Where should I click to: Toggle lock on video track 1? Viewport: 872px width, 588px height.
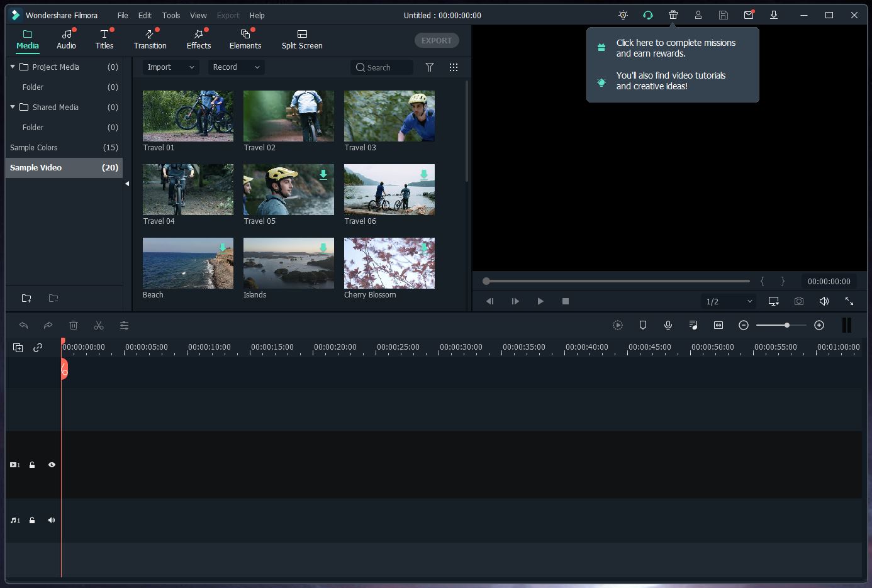(32, 465)
